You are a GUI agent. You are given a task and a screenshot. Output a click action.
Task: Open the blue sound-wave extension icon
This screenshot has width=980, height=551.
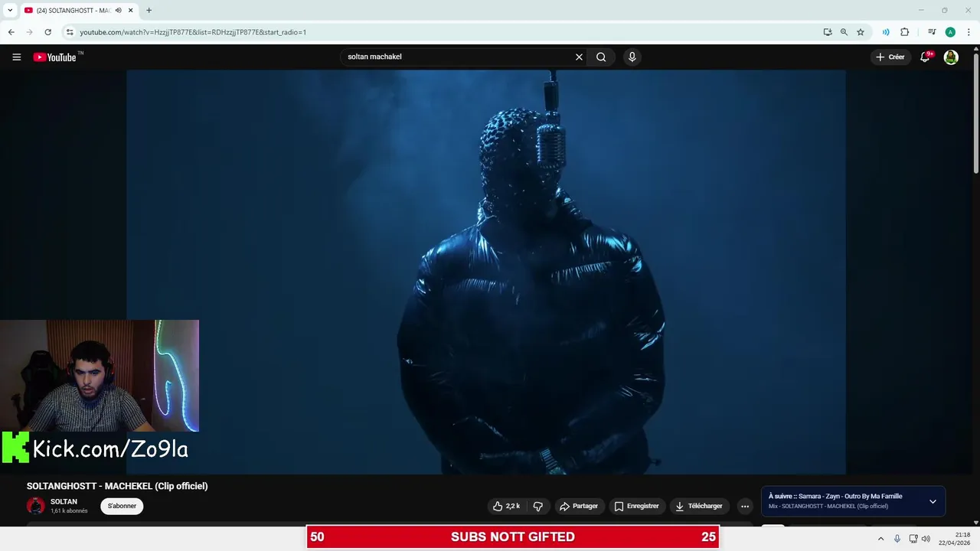tap(886, 32)
